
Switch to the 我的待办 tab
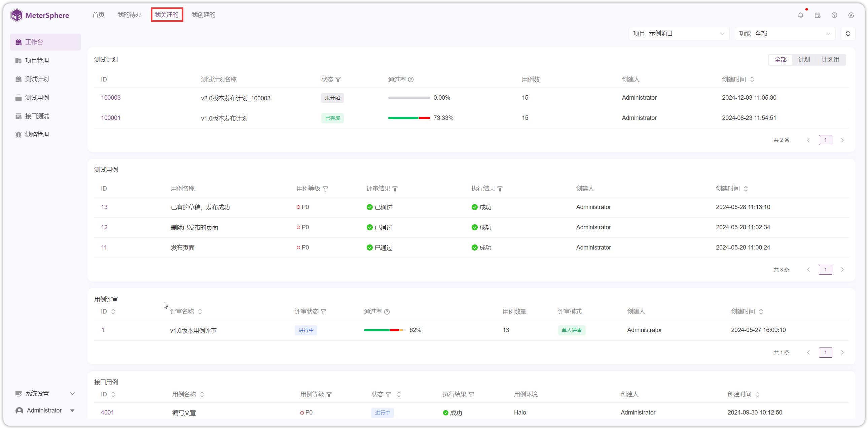(x=130, y=15)
